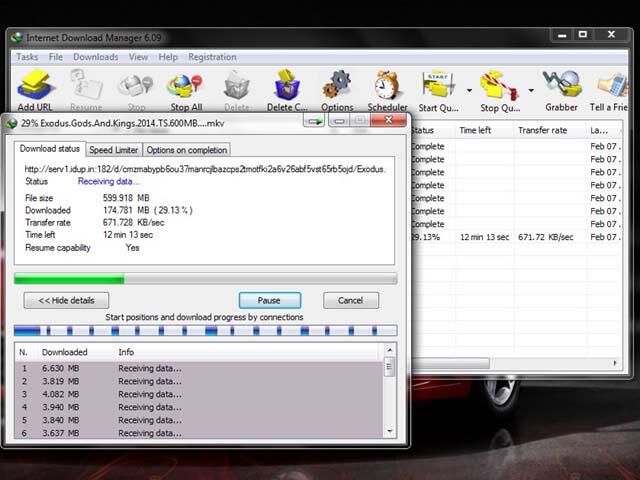Image resolution: width=640 pixels, height=480 pixels.
Task: Open the File menu
Action: (56, 57)
